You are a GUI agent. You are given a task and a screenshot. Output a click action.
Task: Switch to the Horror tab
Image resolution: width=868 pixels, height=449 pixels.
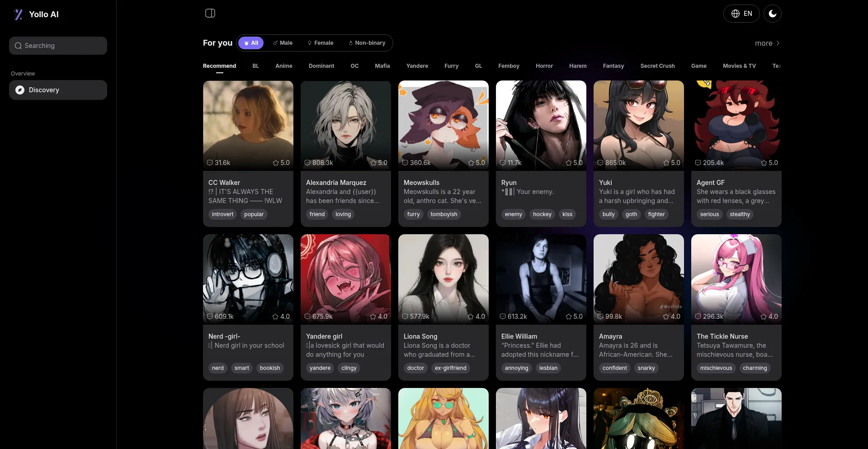point(544,66)
